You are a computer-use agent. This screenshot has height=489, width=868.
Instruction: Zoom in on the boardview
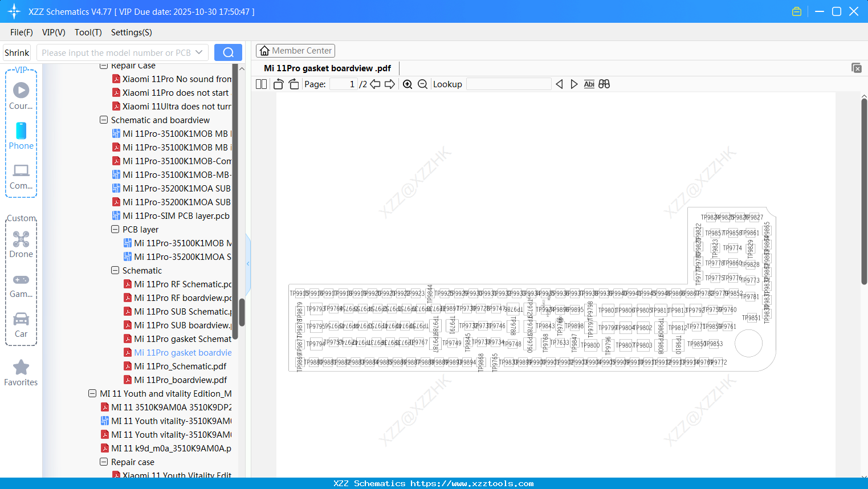tap(407, 84)
